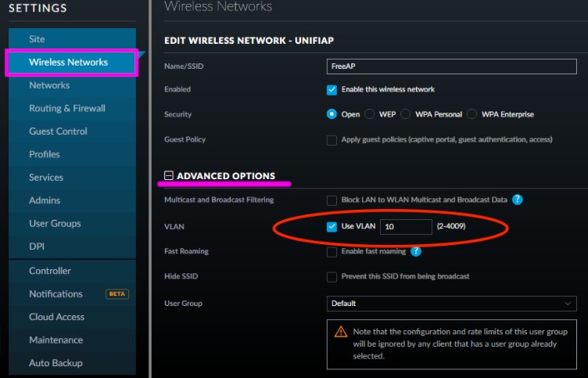Click the Multicast and Broadcast Filtering label
Image resolution: width=588 pixels, height=378 pixels.
219,200
